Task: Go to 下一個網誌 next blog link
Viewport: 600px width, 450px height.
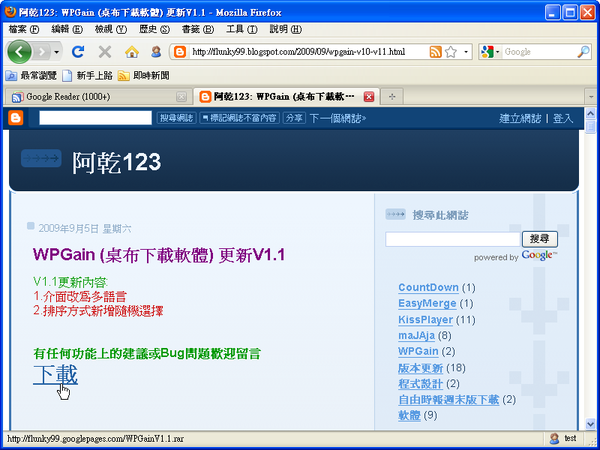Action: pyautogui.click(x=338, y=118)
